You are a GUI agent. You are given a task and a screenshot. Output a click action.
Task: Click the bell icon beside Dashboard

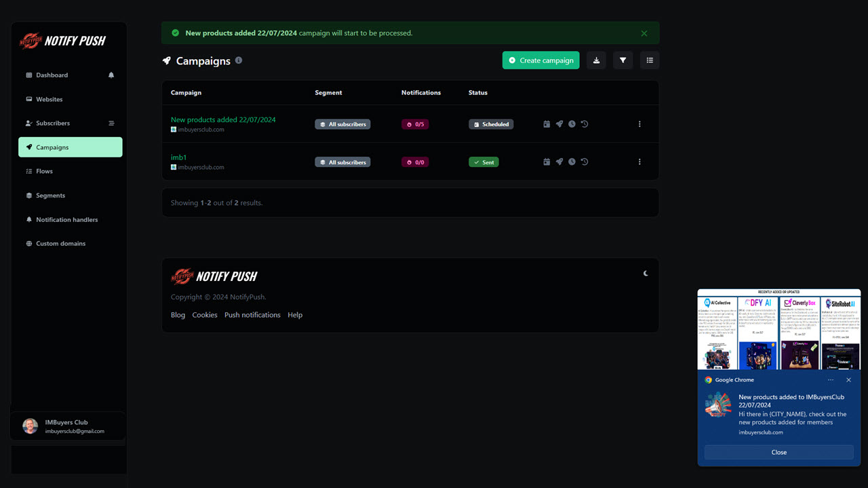pos(111,75)
